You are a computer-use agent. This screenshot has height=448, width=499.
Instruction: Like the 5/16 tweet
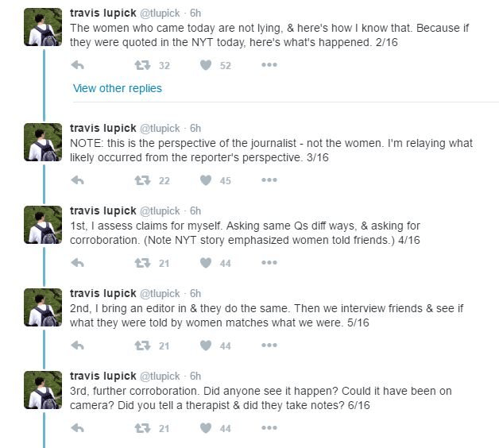(x=206, y=346)
